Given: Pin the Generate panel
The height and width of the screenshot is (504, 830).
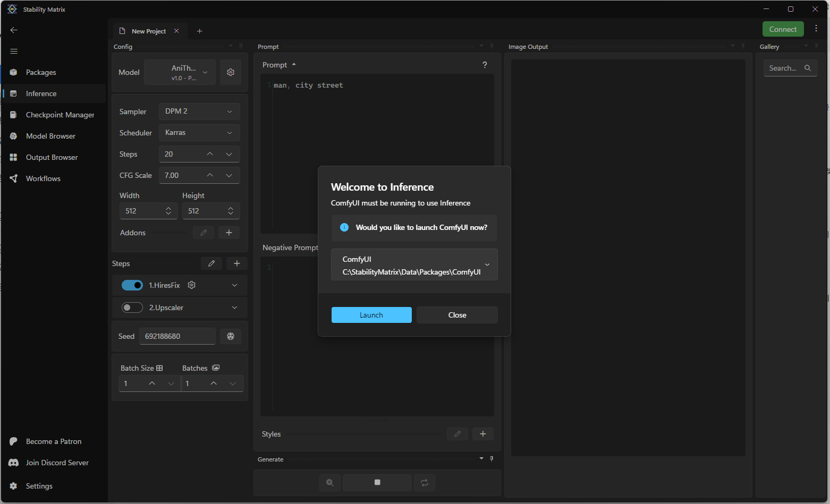Looking at the screenshot, I should (x=492, y=458).
